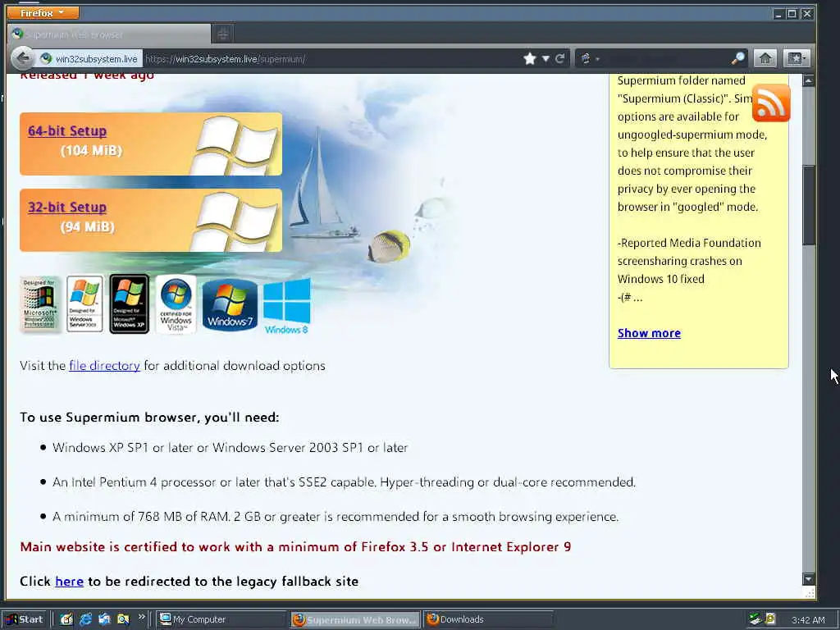Viewport: 840px width, 630px height.
Task: Click the 'Windows XP SP1 or later' requirement line
Action: 231,447
